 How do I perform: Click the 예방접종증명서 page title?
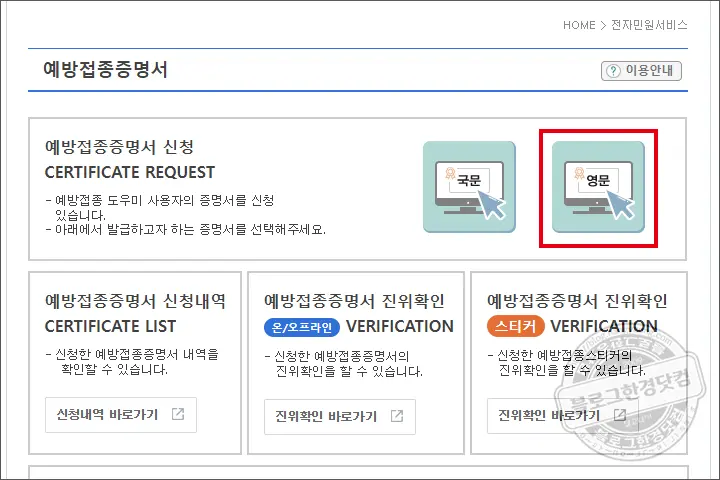click(106, 70)
